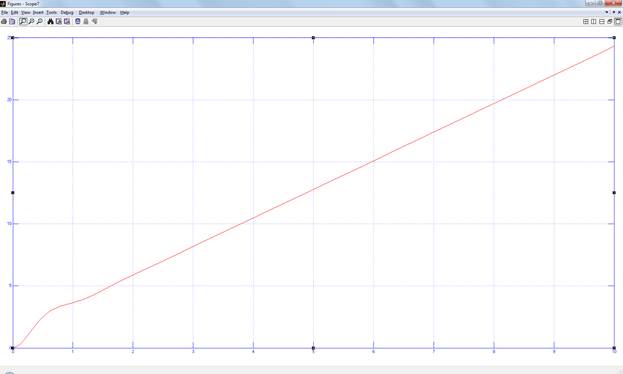
Task: Open the Debug menu
Action: pos(67,13)
